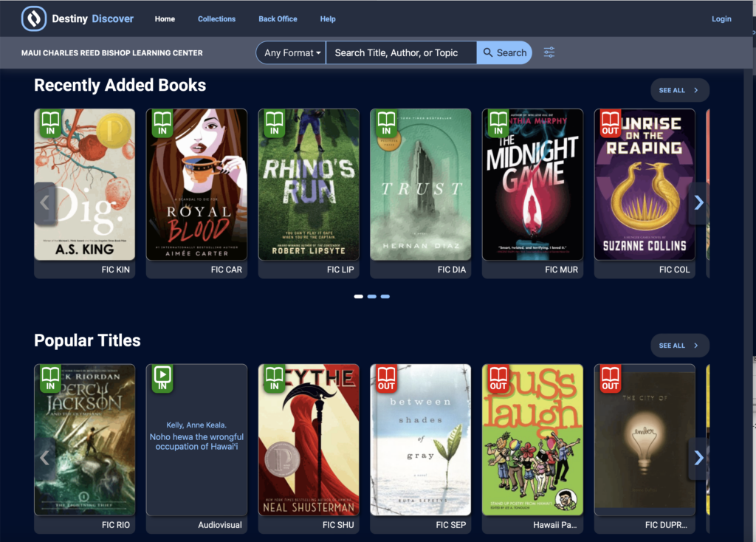Click the IN badge on Scythe
Screen dimensions: 756x542
275,379
